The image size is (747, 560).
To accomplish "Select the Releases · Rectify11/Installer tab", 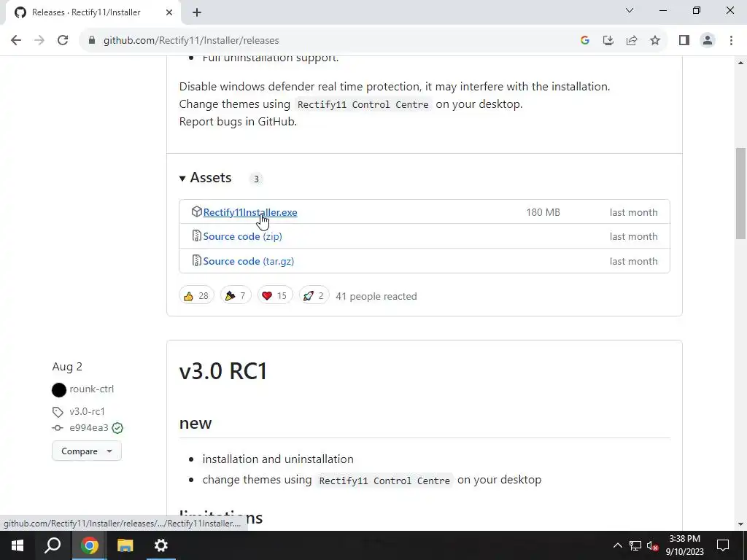I will pyautogui.click(x=93, y=12).
